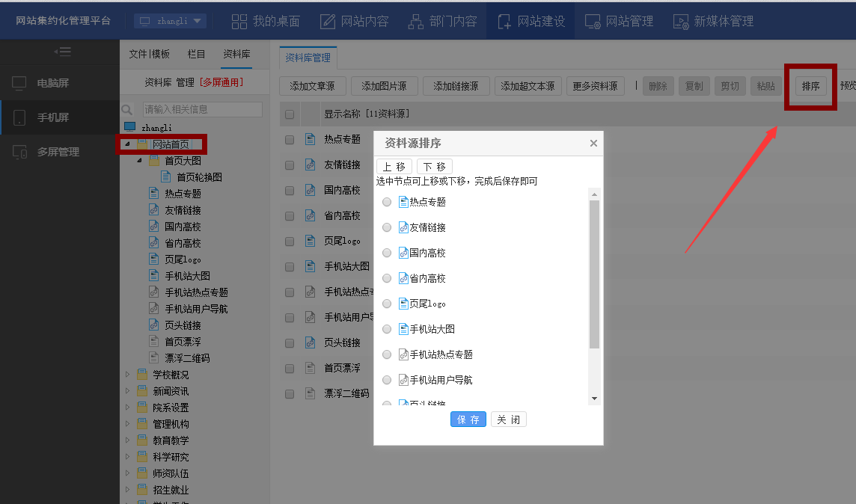Click the 请输入相关信息 search field
The width and height of the screenshot is (856, 504).
click(x=202, y=109)
